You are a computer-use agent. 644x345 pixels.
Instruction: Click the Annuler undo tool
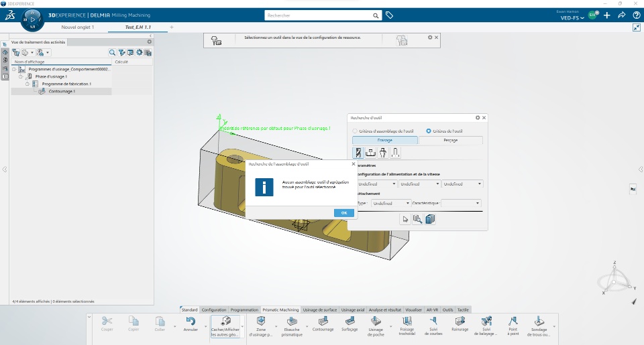pyautogui.click(x=190, y=324)
